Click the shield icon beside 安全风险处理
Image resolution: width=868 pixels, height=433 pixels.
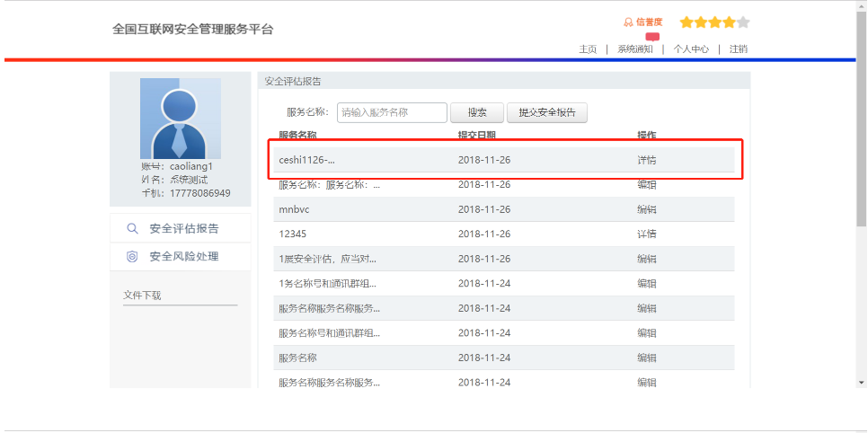[x=132, y=256]
